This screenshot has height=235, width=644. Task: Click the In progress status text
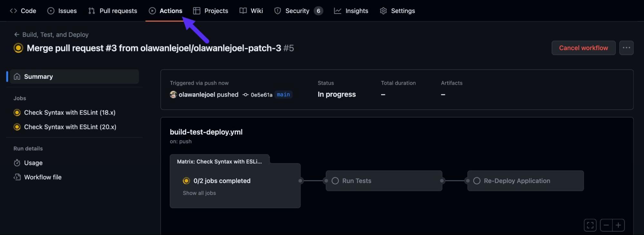pos(337,94)
